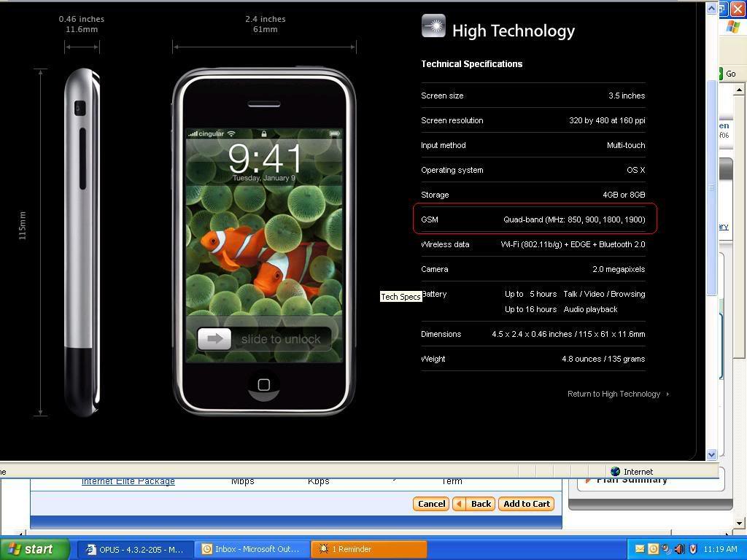Click the Screen size 3.5 inches value
The image size is (747, 560).
point(627,96)
